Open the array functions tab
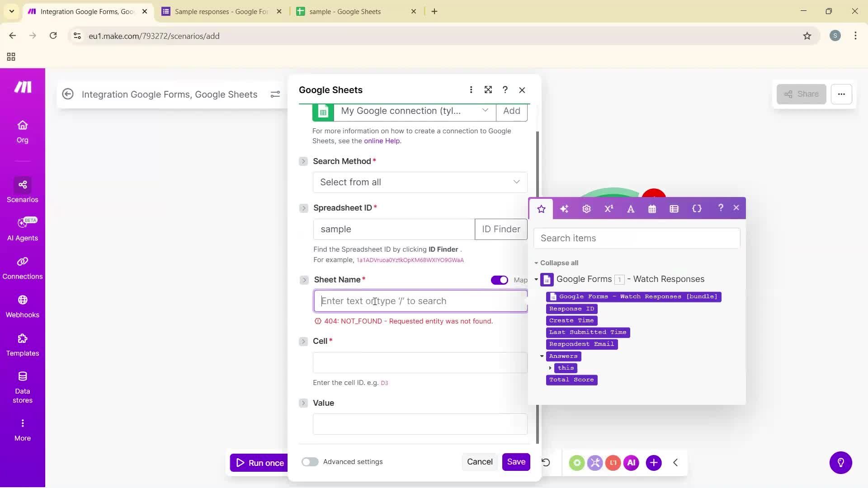Image resolution: width=868 pixels, height=488 pixels. click(674, 209)
